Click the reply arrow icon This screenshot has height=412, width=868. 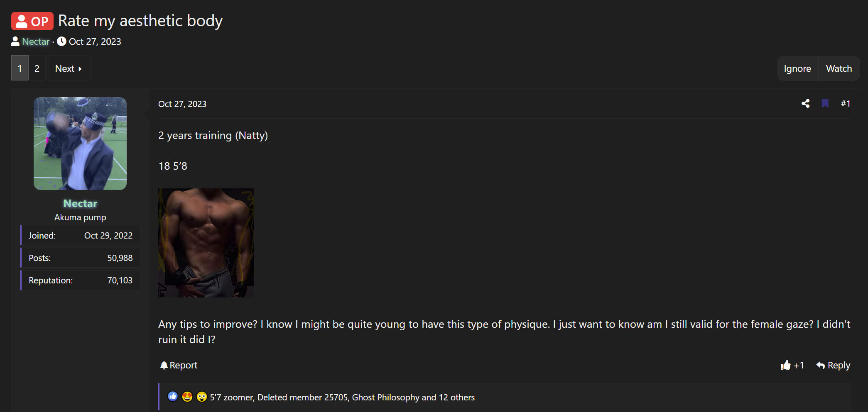[820, 365]
